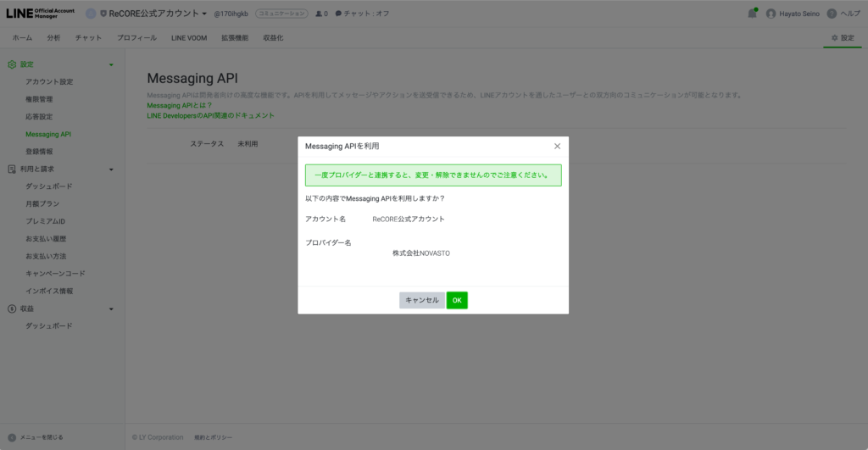Screen dimensions: 868x450
Task: Select 応答設定 in sidebar
Action: [39, 117]
